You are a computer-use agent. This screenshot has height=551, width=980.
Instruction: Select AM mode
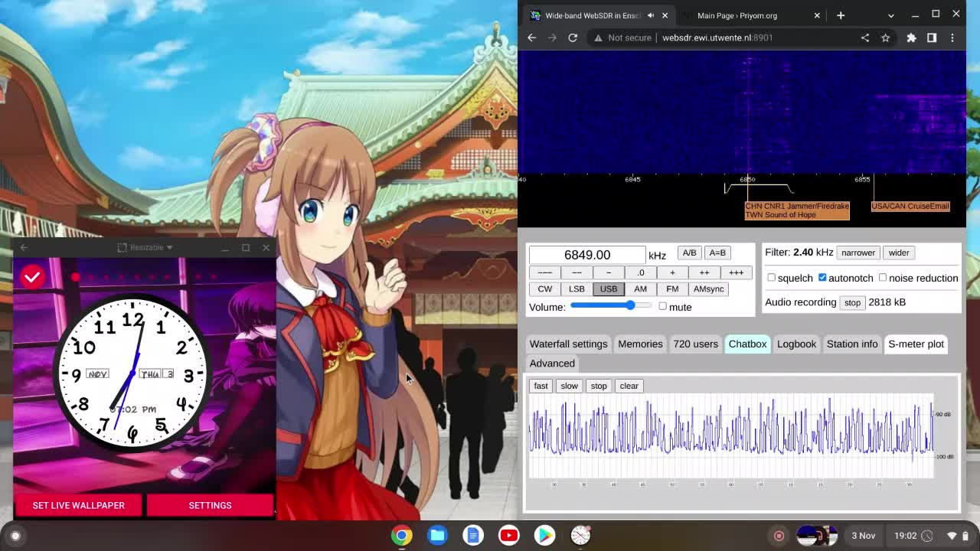tap(640, 289)
